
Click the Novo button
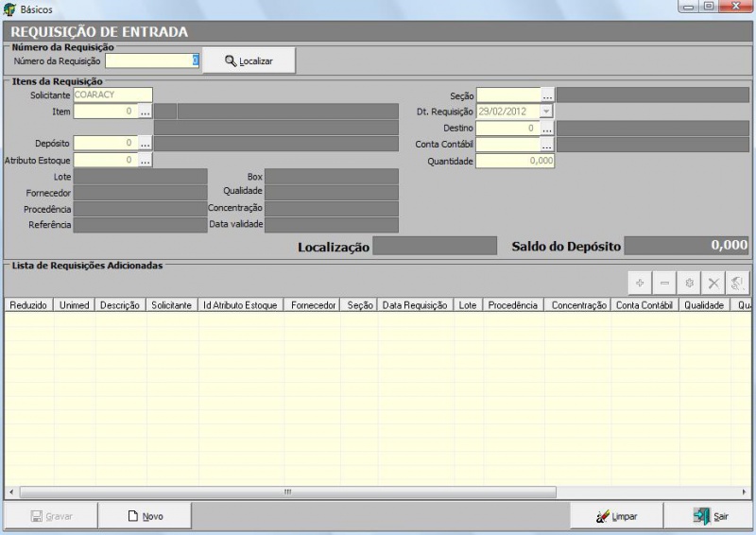(x=145, y=516)
